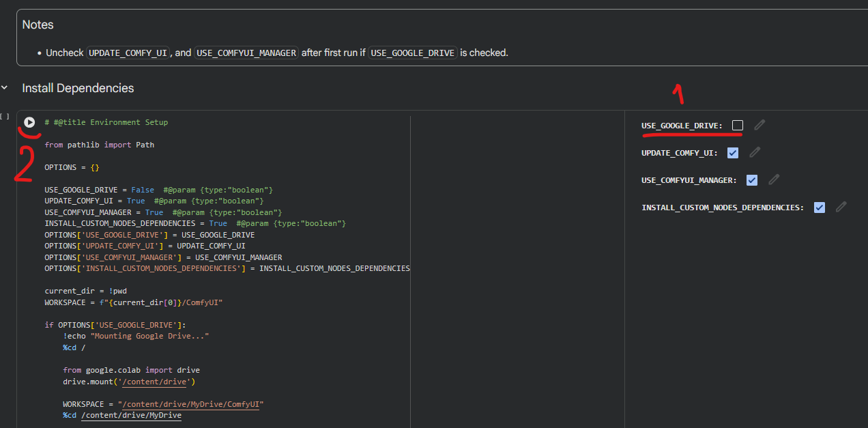Screen dimensions: 868x428
Task: Toggle the INSTALL_CUSTOM_NODES_DEPENDENCIES checkbox
Action: [x=820, y=208]
